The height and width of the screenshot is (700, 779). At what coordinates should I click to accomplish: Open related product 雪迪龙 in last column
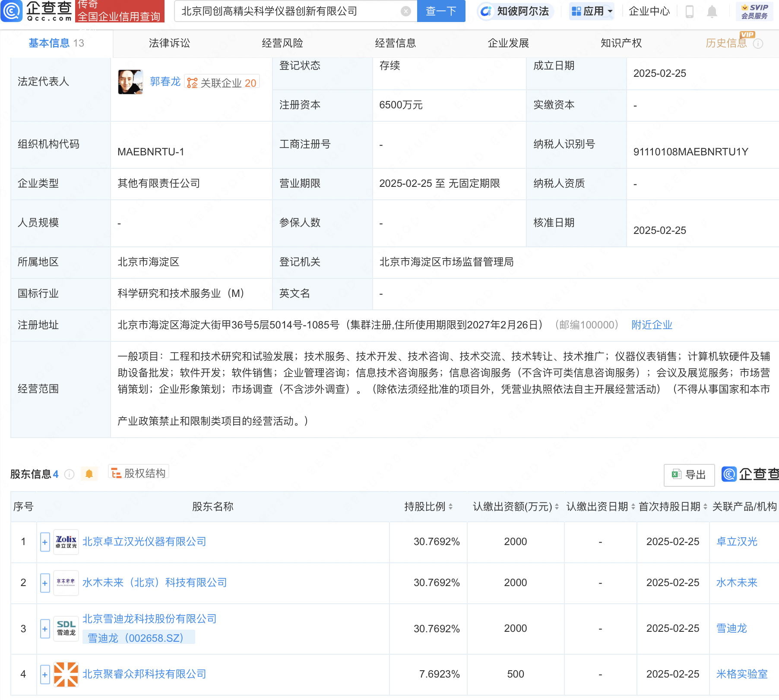(731, 628)
